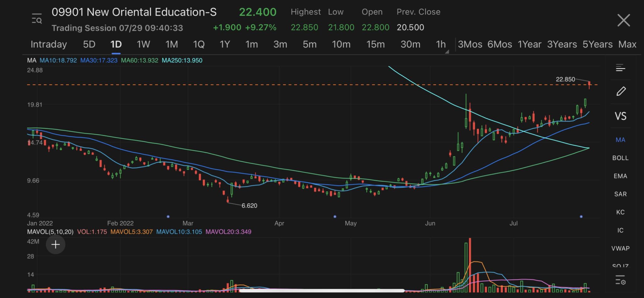
Task: Open the chart lines menu icon
Action: point(620,68)
